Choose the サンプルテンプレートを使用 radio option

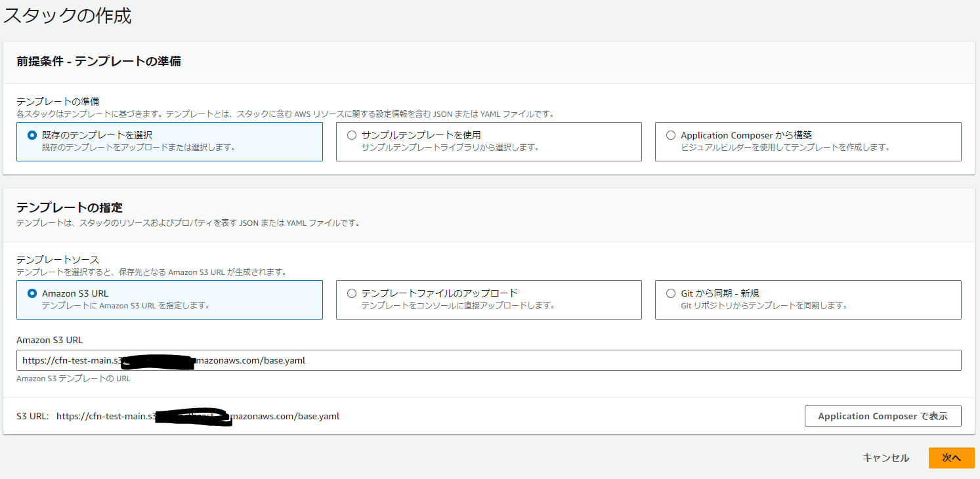tap(352, 135)
